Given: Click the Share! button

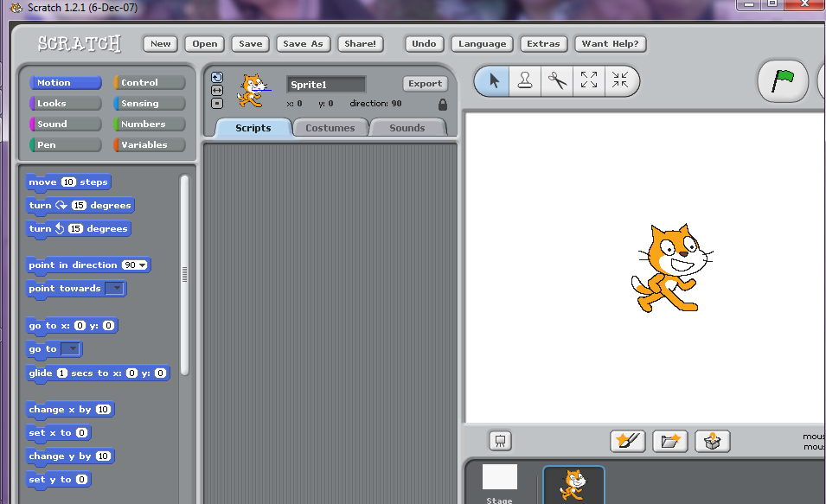Looking at the screenshot, I should pyautogui.click(x=361, y=43).
